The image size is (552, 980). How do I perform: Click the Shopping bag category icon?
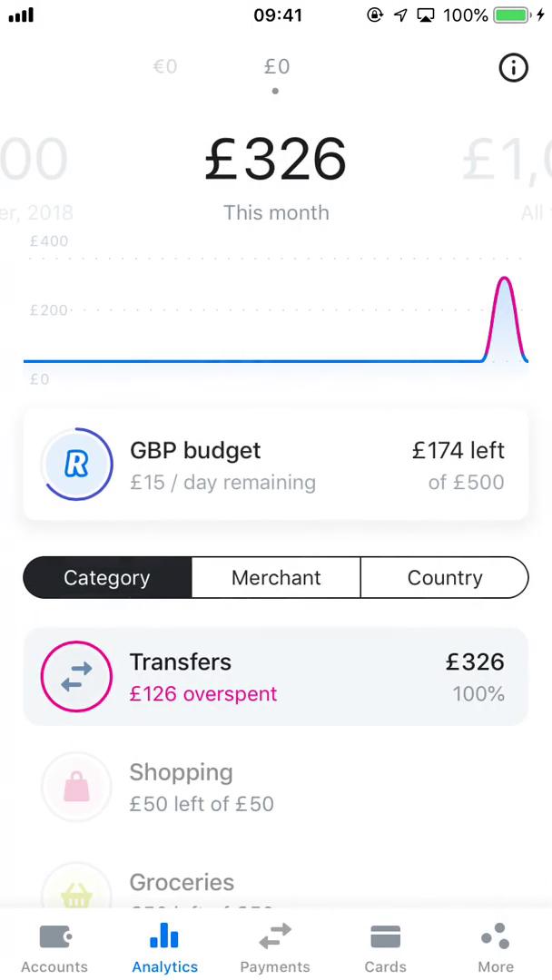(x=76, y=787)
